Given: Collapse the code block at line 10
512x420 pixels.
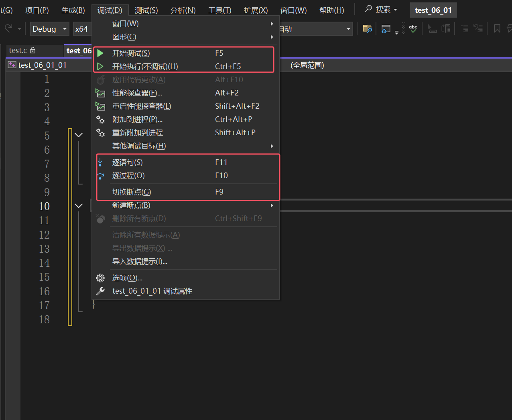Looking at the screenshot, I should coord(79,206).
